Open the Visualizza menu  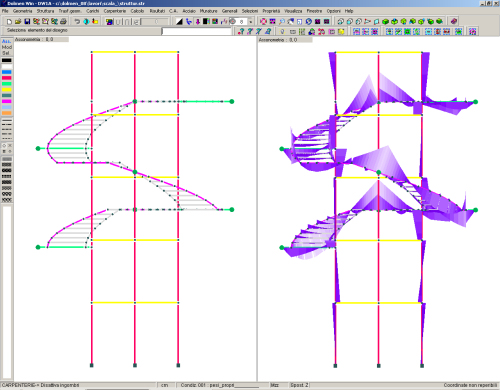[x=293, y=11]
